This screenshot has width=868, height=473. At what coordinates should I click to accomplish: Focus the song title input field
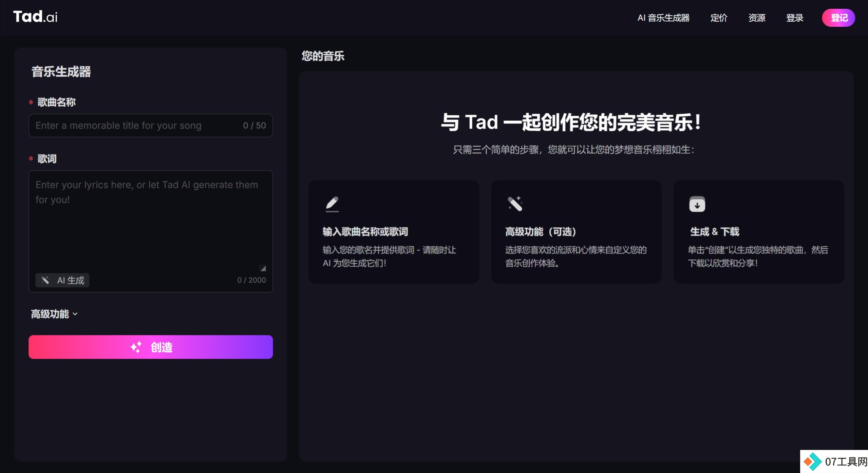151,126
